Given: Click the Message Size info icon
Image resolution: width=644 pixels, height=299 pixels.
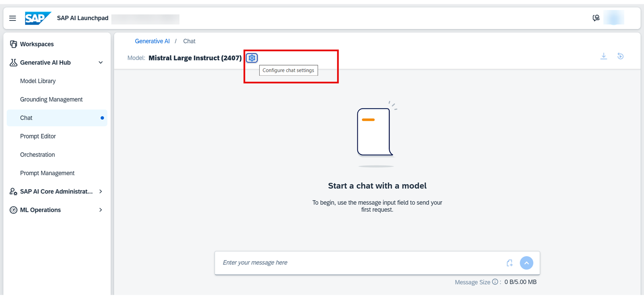Looking at the screenshot, I should pos(495,282).
